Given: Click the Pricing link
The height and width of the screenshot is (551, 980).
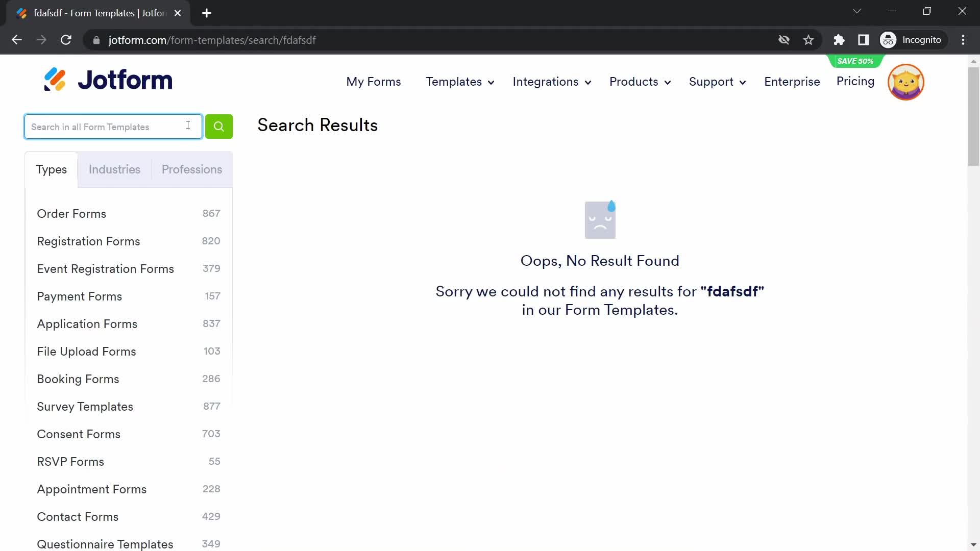Looking at the screenshot, I should click(x=855, y=82).
